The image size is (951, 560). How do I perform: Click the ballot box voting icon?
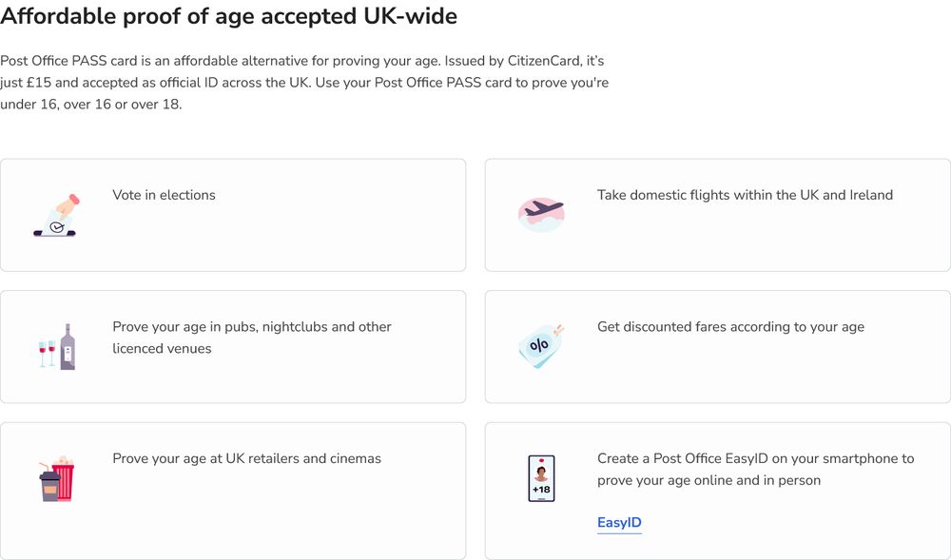click(x=56, y=216)
